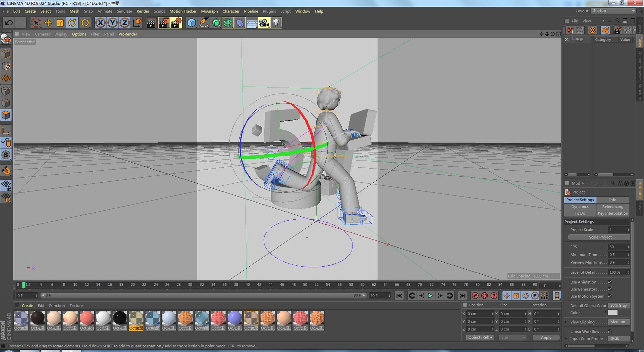The image size is (644, 352).
Task: Expand Input Color Profile disclosure arrow
Action: coord(566,339)
